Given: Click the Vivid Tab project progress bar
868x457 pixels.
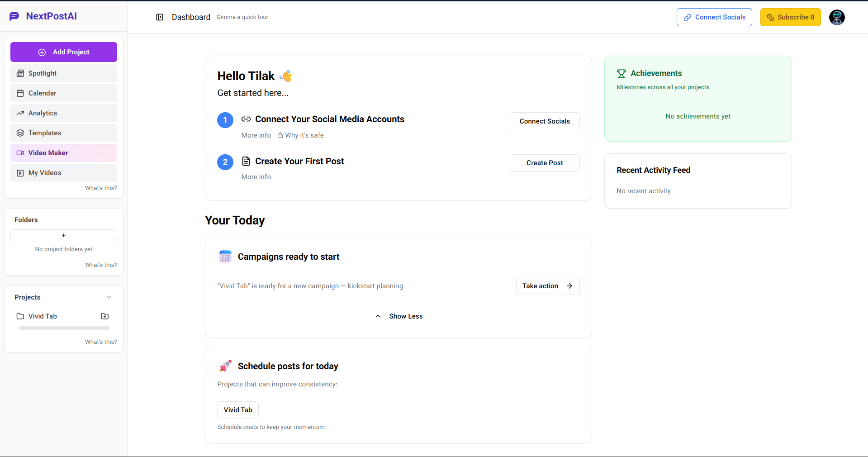Looking at the screenshot, I should 64,328.
